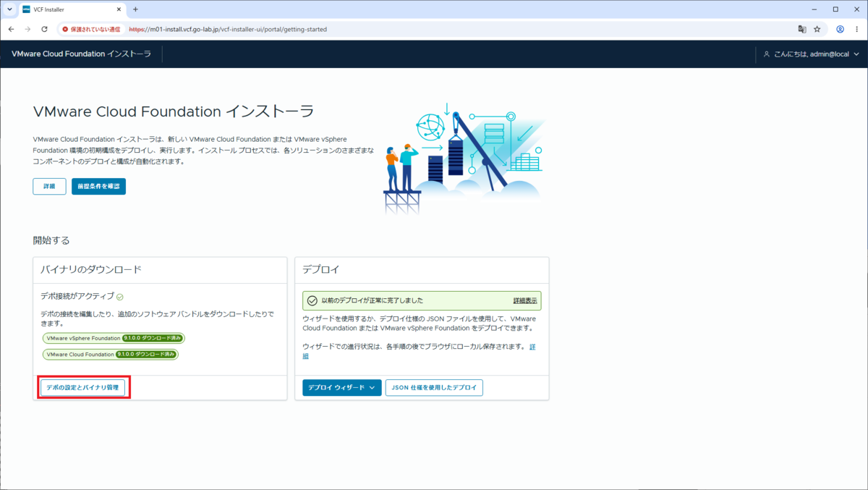Open the tab search chevron button
This screenshot has height=490, width=868.
coord(9,9)
